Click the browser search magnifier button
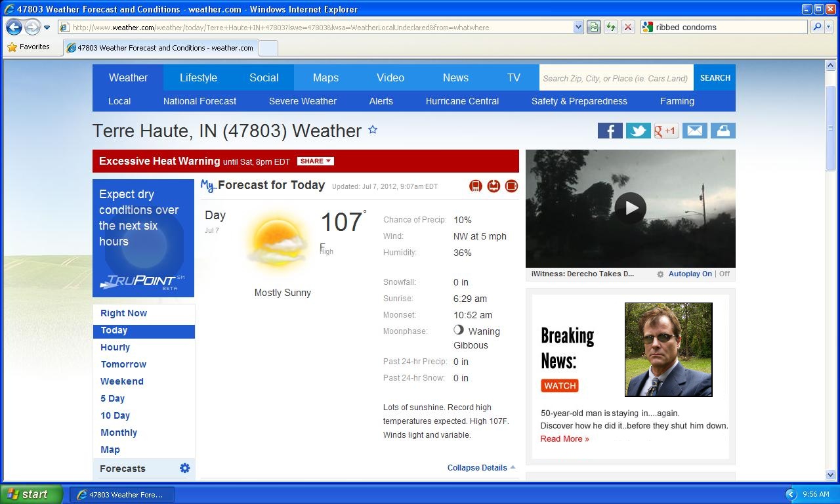The height and width of the screenshot is (504, 840). pos(817,27)
